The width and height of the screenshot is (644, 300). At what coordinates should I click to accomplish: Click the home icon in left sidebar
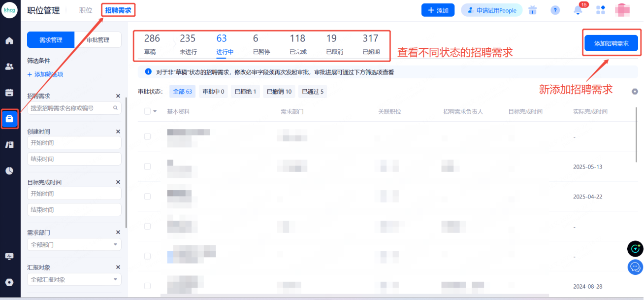pyautogui.click(x=9, y=40)
